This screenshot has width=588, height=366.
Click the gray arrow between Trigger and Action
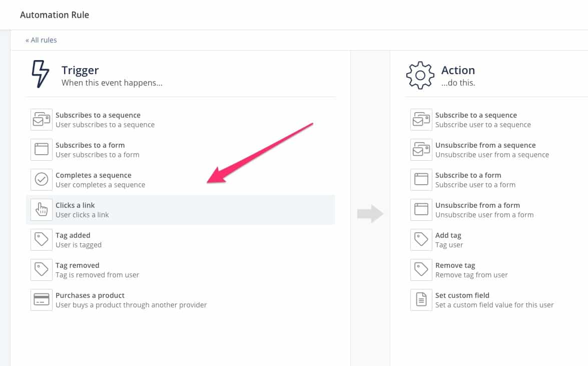coord(370,214)
